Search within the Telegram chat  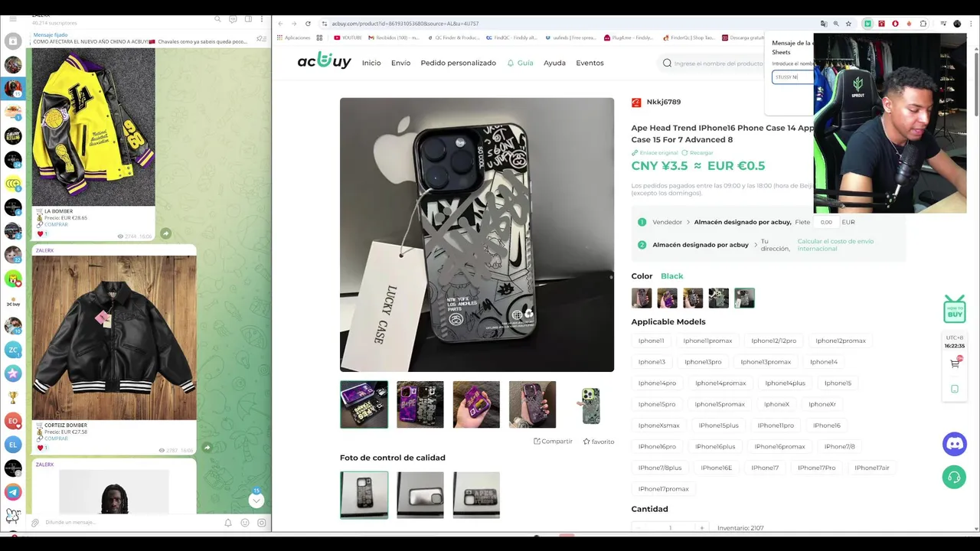pyautogui.click(x=217, y=19)
